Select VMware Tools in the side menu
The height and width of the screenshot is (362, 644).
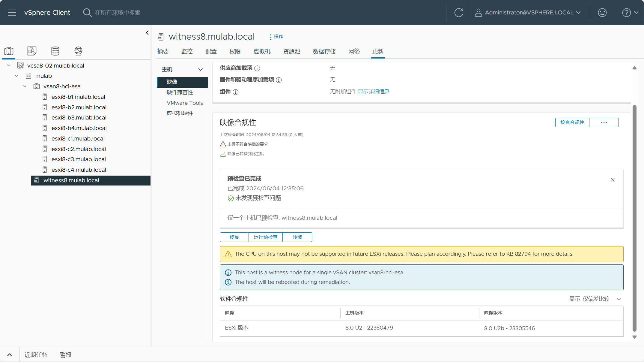coord(185,103)
